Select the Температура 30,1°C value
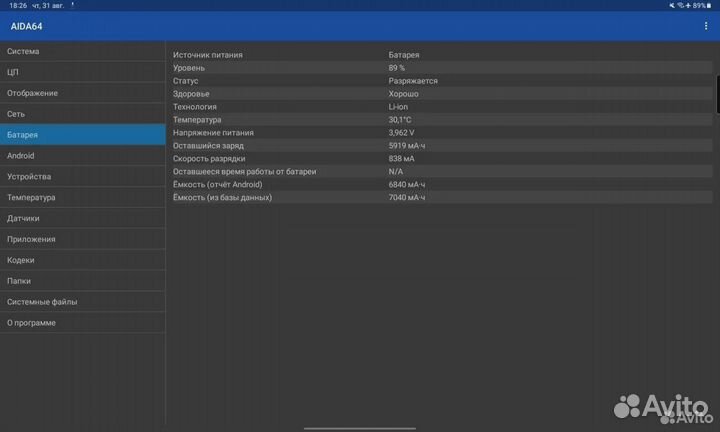The image size is (720, 432). tap(400, 120)
